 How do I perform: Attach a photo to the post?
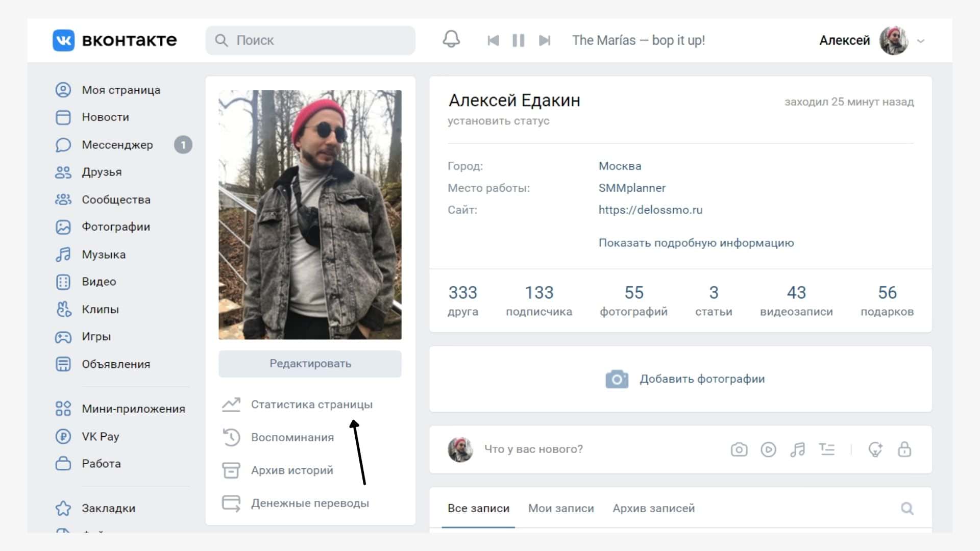739,449
